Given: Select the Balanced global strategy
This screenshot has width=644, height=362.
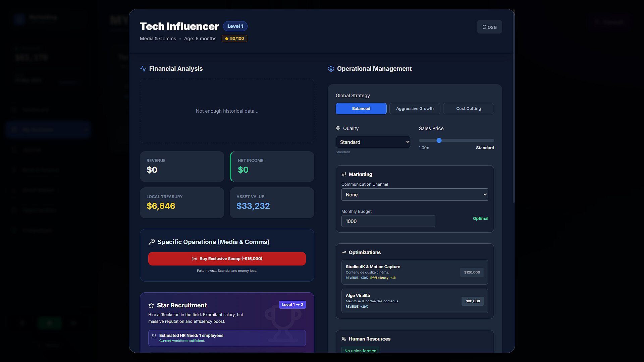Looking at the screenshot, I should tap(361, 109).
